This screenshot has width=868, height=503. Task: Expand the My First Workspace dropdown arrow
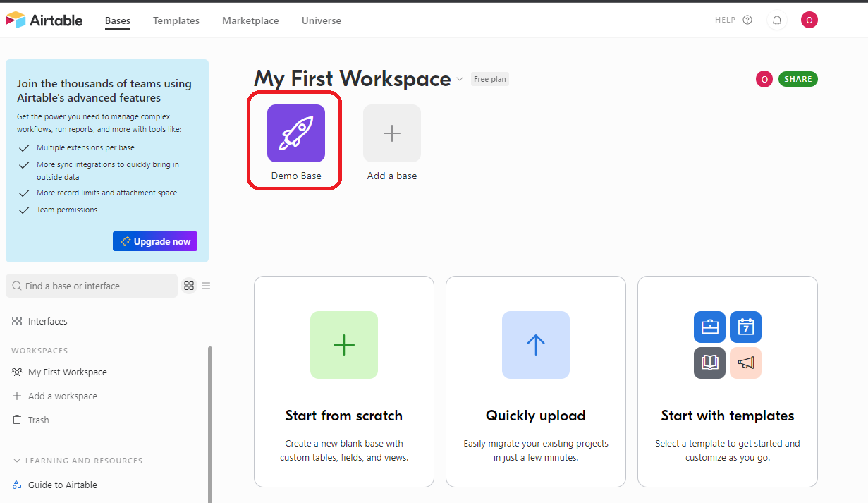click(460, 79)
